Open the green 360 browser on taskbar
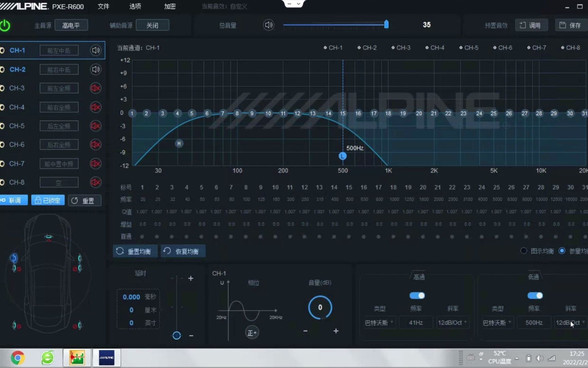The height and width of the screenshot is (368, 588). pyautogui.click(x=48, y=358)
